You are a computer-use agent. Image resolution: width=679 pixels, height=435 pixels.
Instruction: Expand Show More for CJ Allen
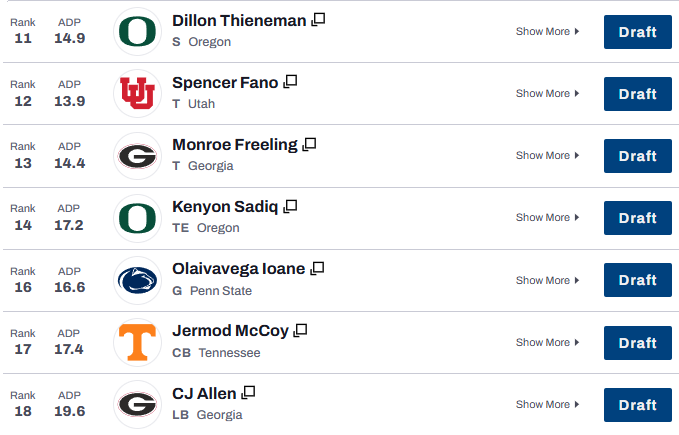547,404
